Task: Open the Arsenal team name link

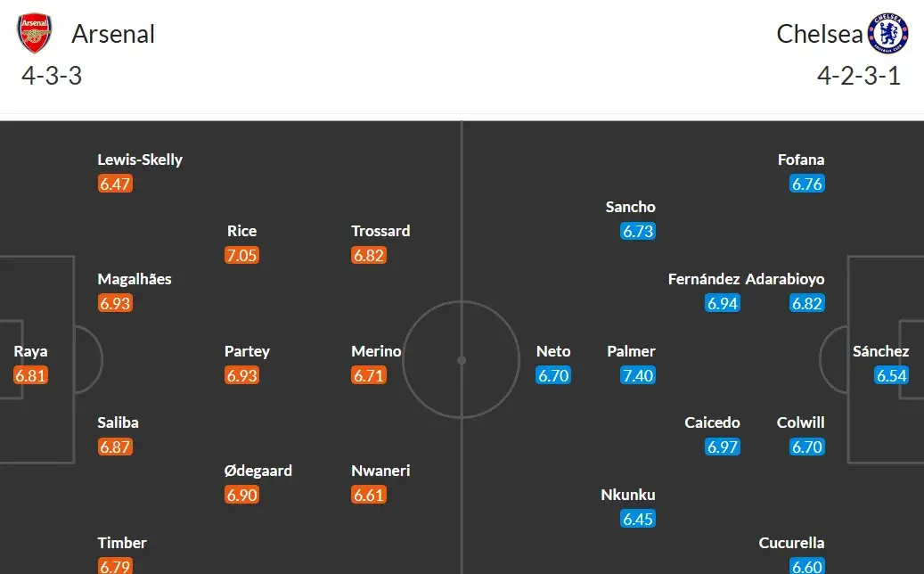Action: pos(113,34)
